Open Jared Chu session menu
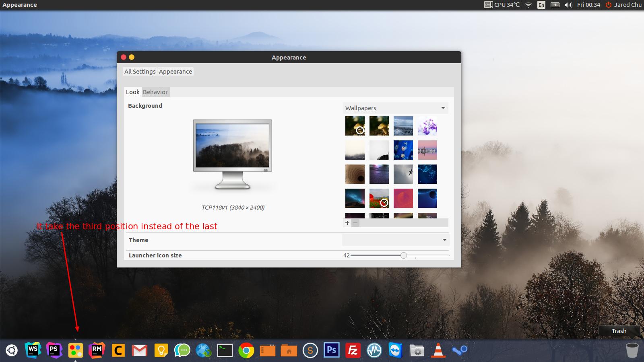The height and width of the screenshot is (362, 644). click(x=623, y=5)
